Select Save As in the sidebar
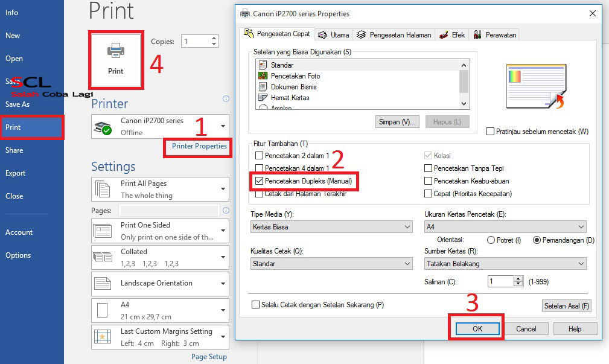This screenshot has width=609, height=364. 17,104
